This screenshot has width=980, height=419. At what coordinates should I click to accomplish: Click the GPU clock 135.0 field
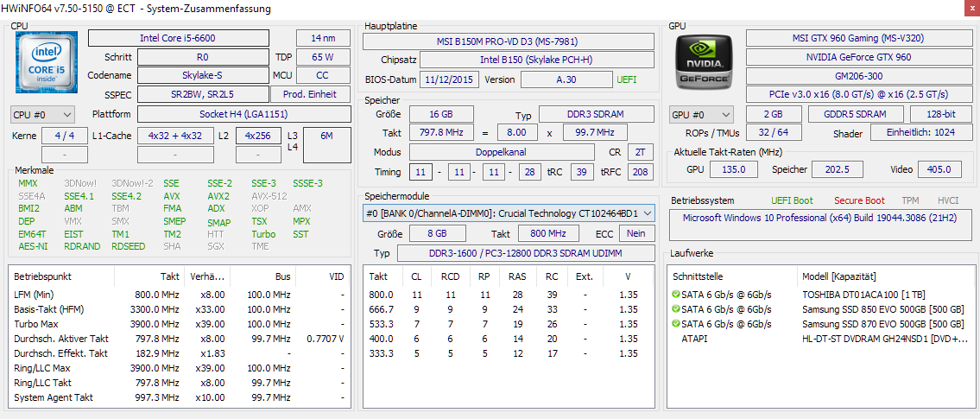click(x=734, y=168)
